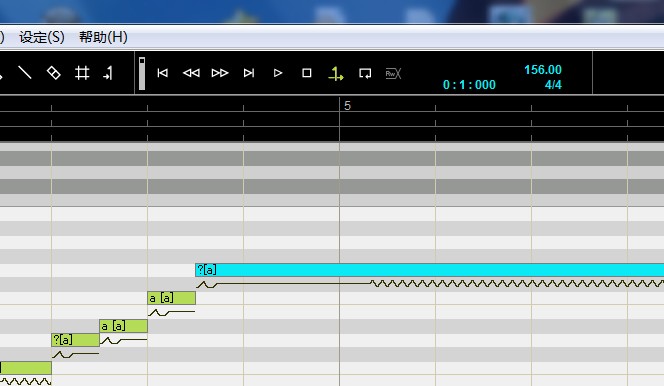Toggle the ReWire icon

click(x=393, y=73)
